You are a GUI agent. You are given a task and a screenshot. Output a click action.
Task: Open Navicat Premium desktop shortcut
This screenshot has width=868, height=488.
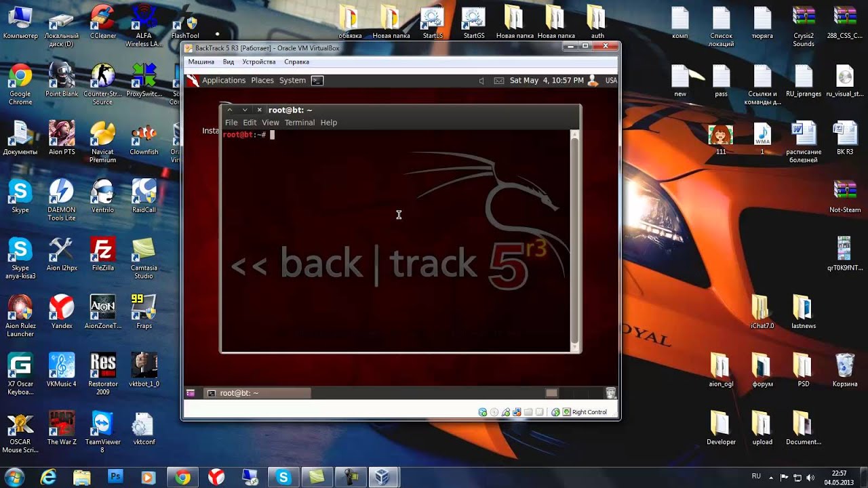pyautogui.click(x=102, y=142)
